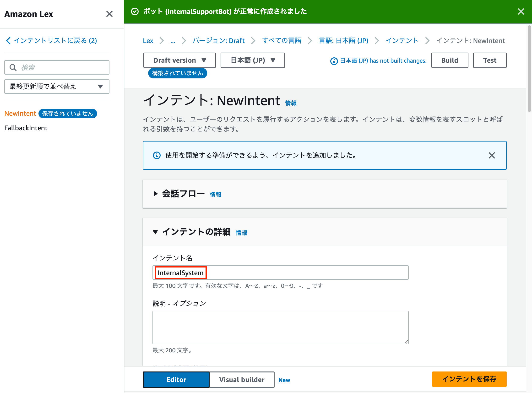The image size is (532, 393).
Task: Click the description textarea resize handle
Action: tap(406, 342)
